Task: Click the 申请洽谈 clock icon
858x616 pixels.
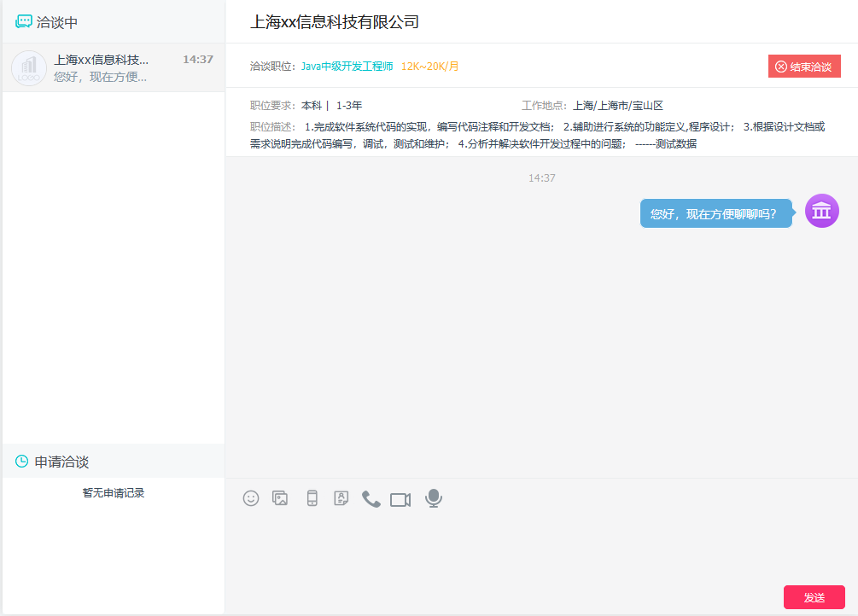Action: click(22, 460)
